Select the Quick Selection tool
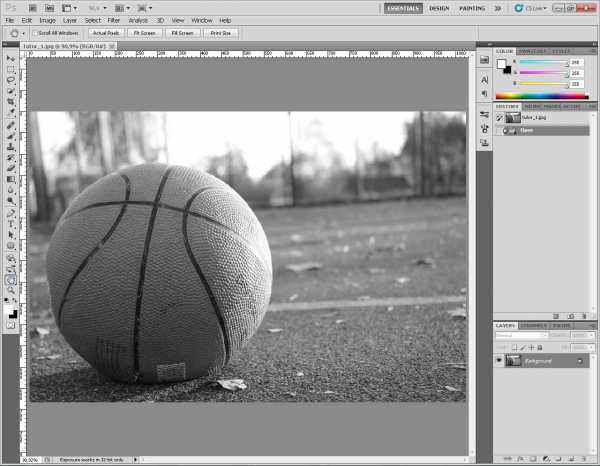This screenshot has width=600, height=466. click(x=10, y=91)
